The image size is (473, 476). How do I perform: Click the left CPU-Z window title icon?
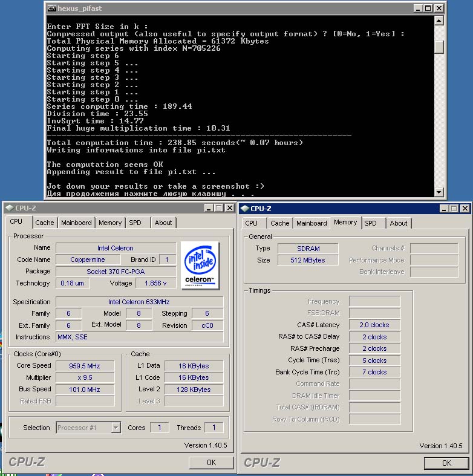(x=10, y=208)
